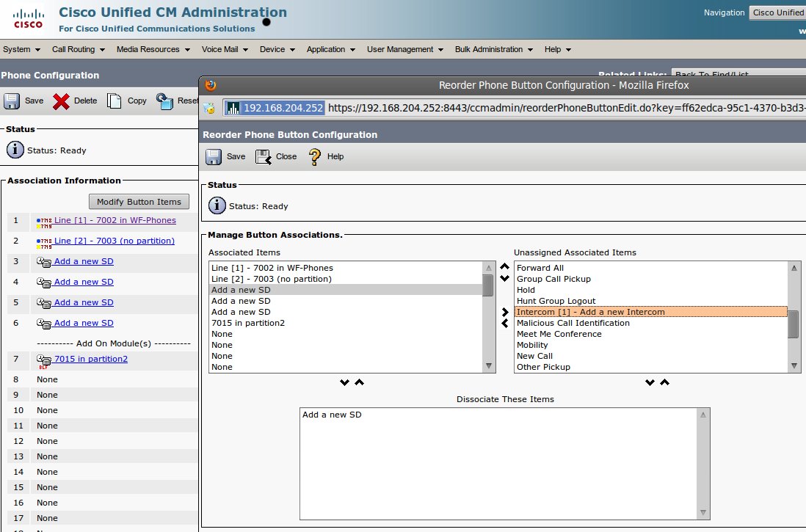Click Add a new SD link on row 3
Image resolution: width=806 pixels, height=532 pixels.
pos(84,262)
